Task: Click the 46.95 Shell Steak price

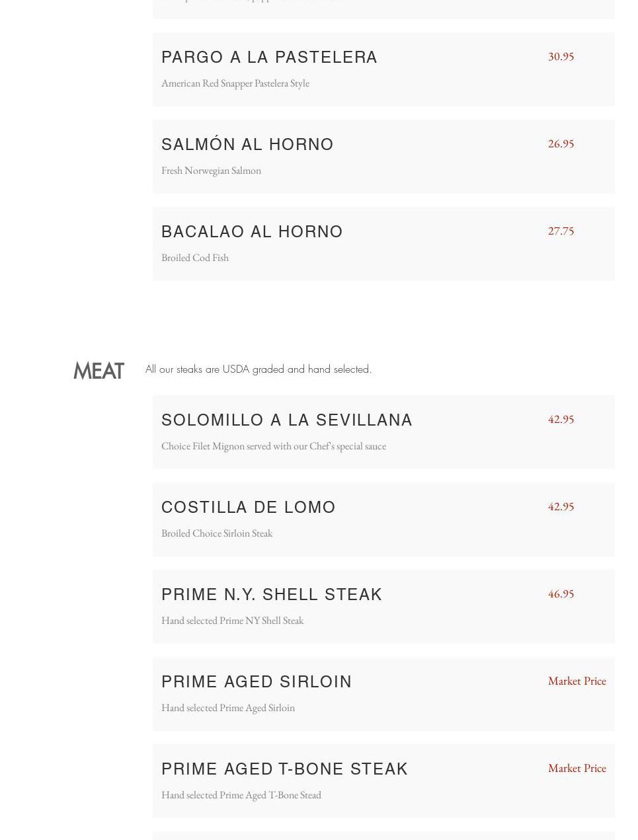Action: (561, 593)
